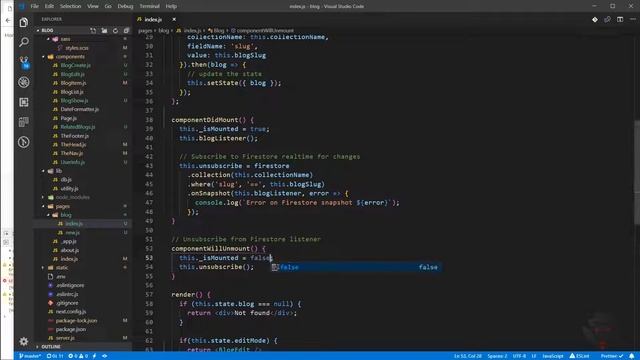Image resolution: width=640 pixels, height=360 pixels.
Task: Click the GitLens icon in activity bar
Action: pyautogui.click(x=24, y=142)
